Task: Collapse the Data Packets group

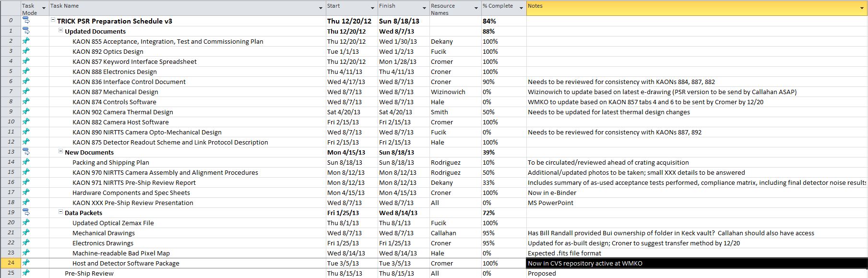Action: 61,212
